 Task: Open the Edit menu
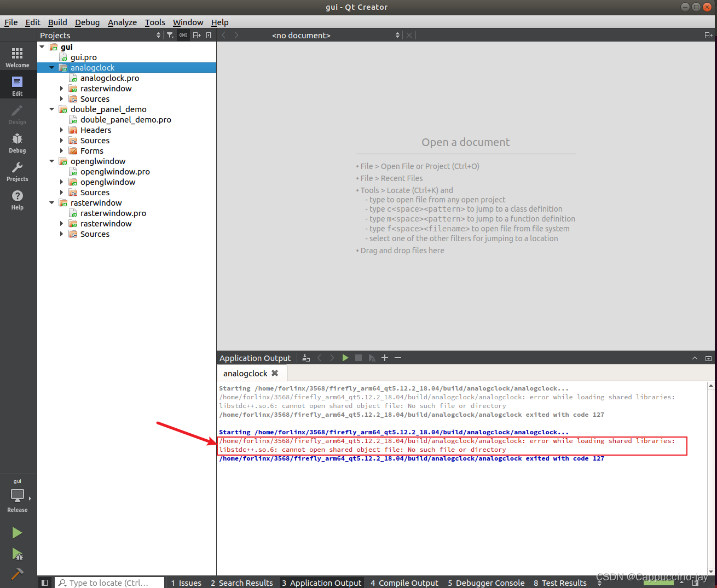coord(33,22)
